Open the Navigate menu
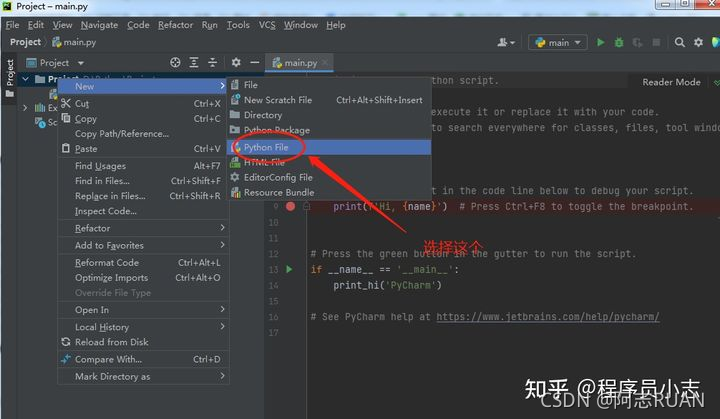 [99, 25]
